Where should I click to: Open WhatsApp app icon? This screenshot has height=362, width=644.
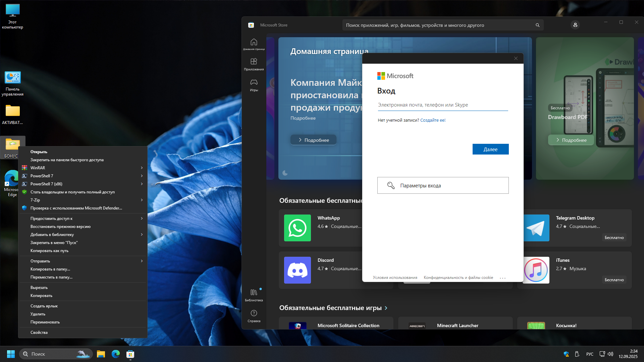click(298, 228)
